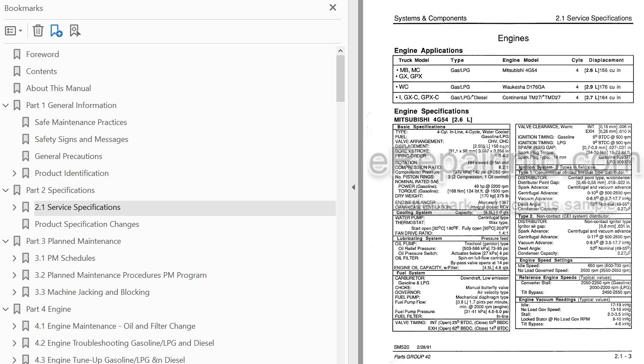Screen dimensions: 644x364
Task: Collapse navigation pane with the left arrow
Action: pos(353,187)
